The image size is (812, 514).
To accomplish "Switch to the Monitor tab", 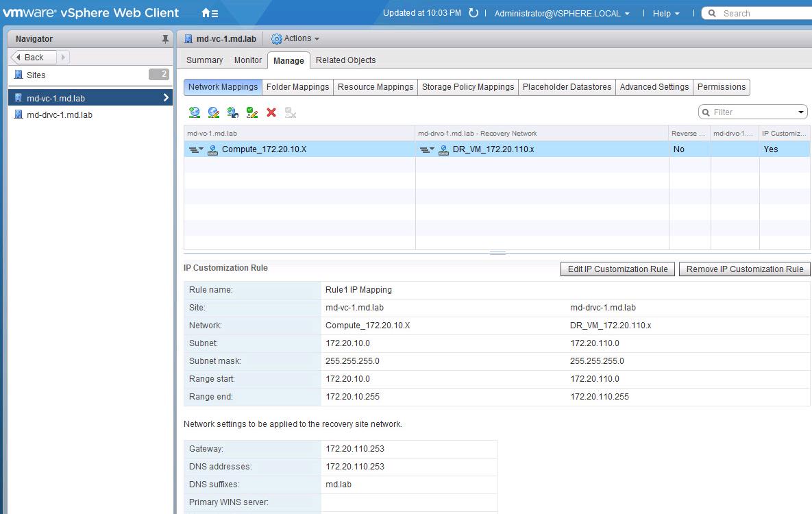I will click(x=248, y=60).
